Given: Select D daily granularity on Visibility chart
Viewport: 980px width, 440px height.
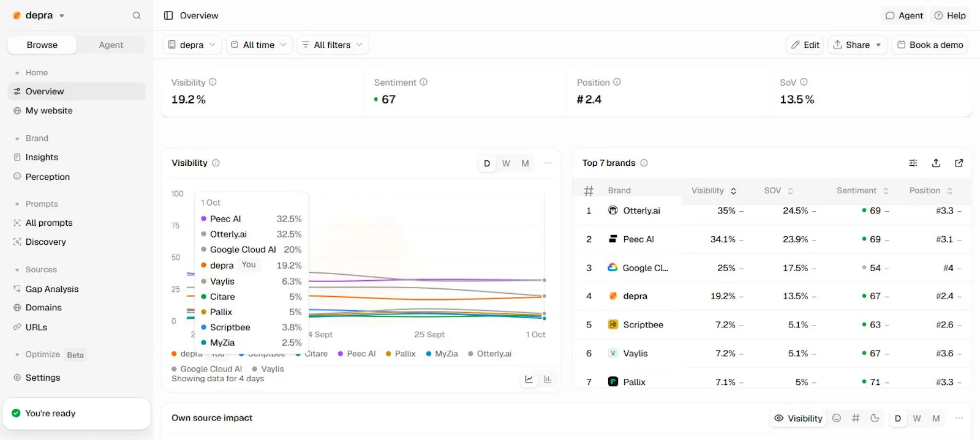Looking at the screenshot, I should coord(487,163).
